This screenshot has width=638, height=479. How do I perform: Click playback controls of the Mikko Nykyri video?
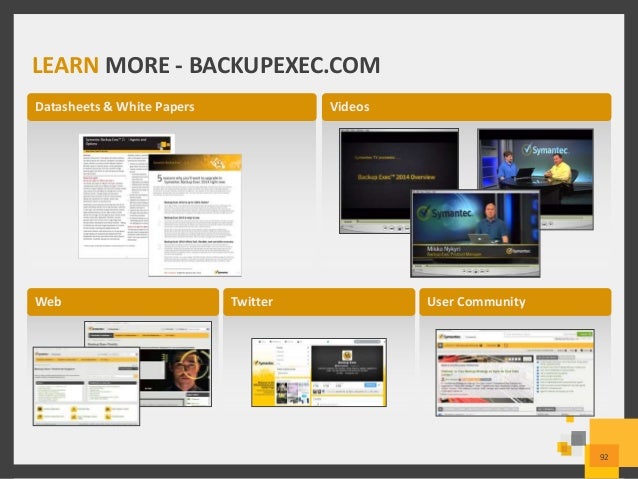(x=476, y=271)
